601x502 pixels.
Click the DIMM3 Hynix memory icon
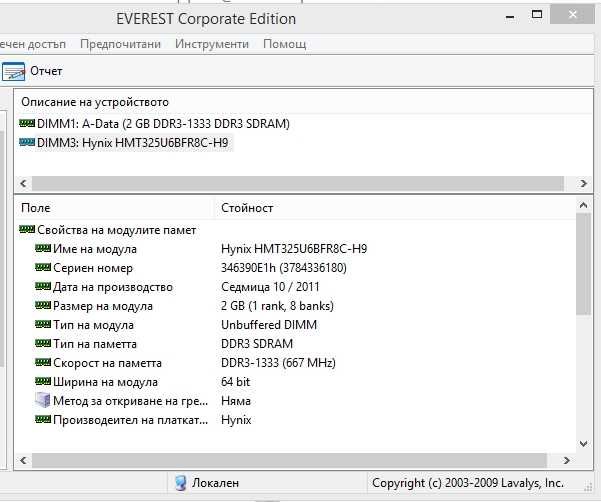point(27,143)
